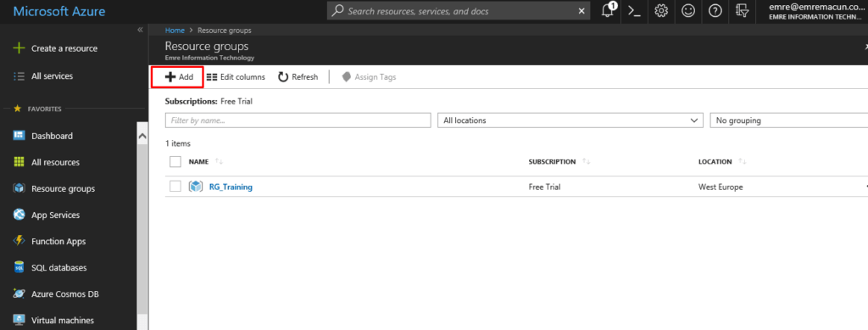
Task: Select Create a resource menu label
Action: click(64, 48)
